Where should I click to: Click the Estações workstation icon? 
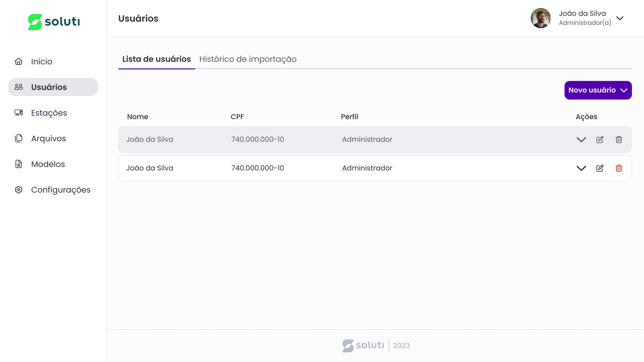click(18, 113)
